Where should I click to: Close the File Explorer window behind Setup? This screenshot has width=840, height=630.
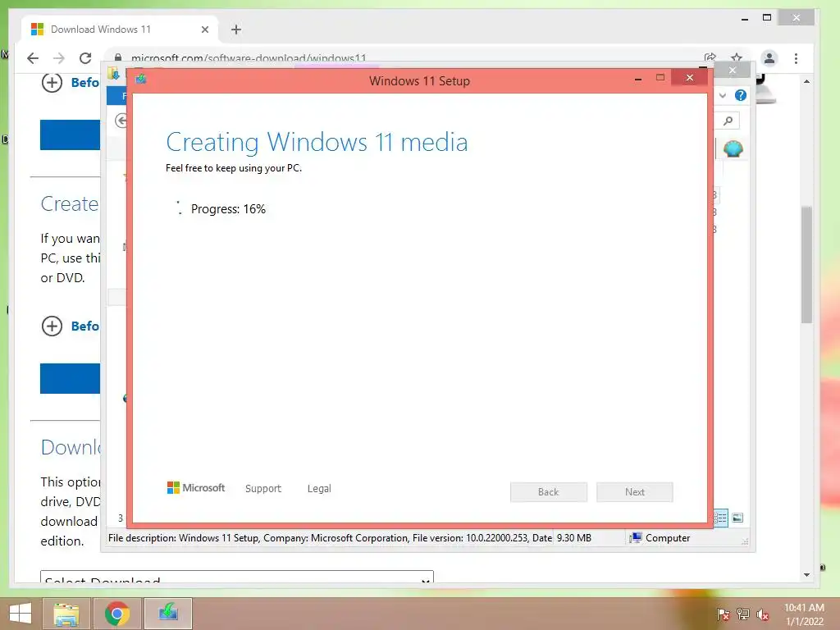(733, 70)
